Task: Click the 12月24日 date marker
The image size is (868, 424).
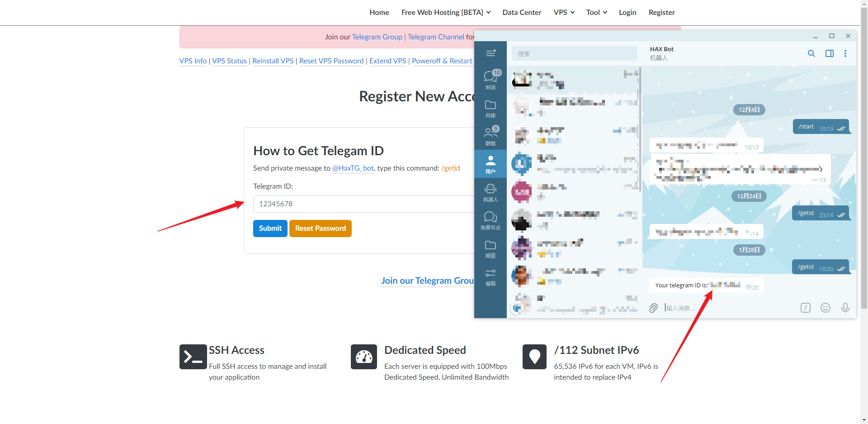Action: (749, 196)
